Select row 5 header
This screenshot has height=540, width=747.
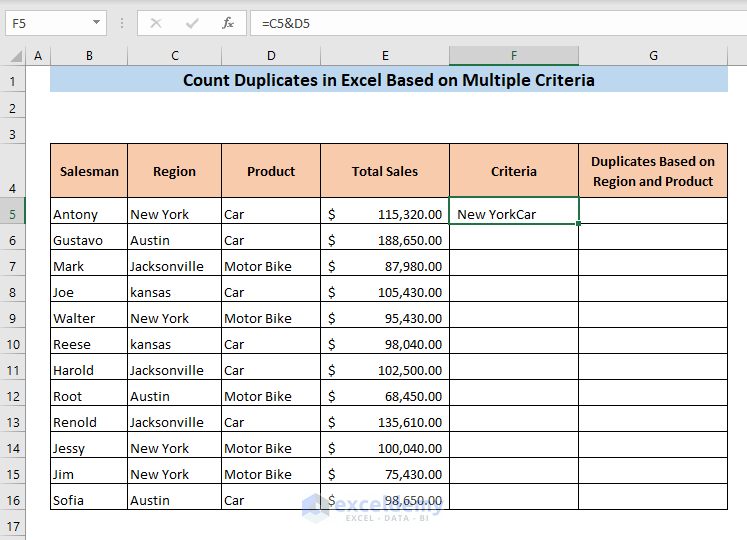pyautogui.click(x=13, y=214)
